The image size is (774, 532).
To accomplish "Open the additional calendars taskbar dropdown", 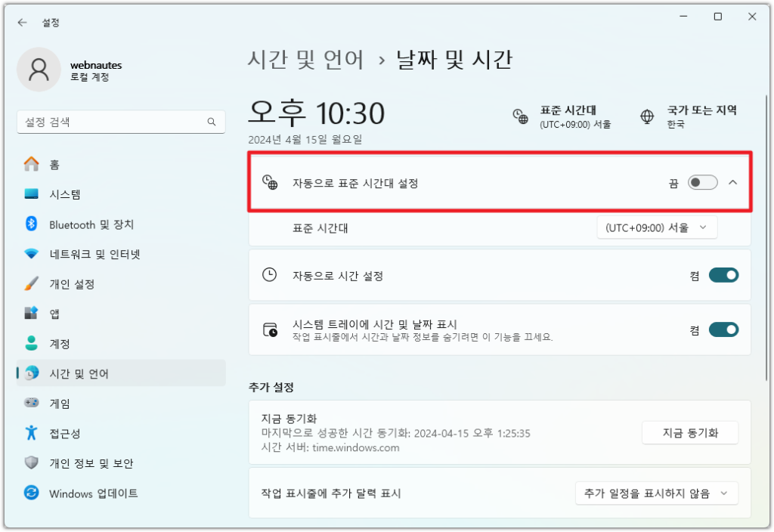I will [656, 493].
